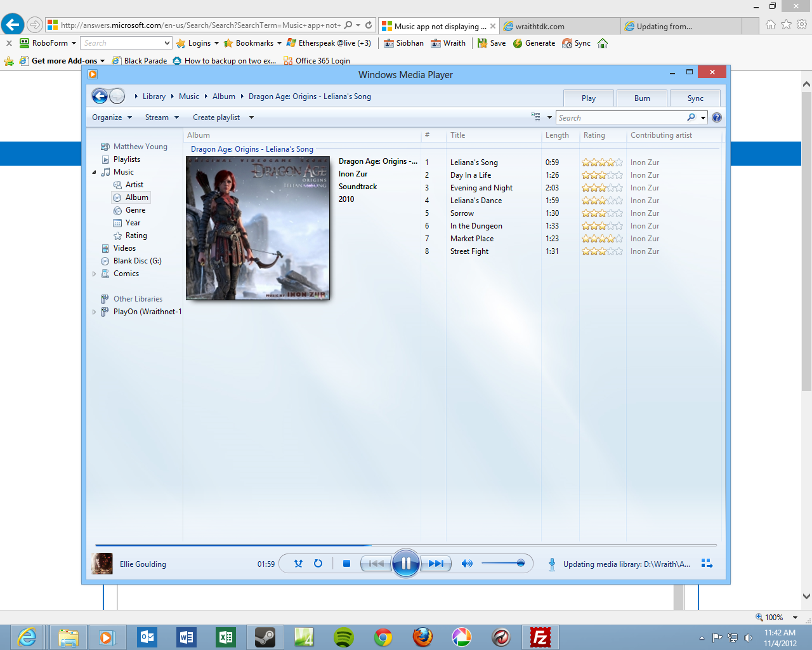Select the track Evening and Night

click(481, 188)
